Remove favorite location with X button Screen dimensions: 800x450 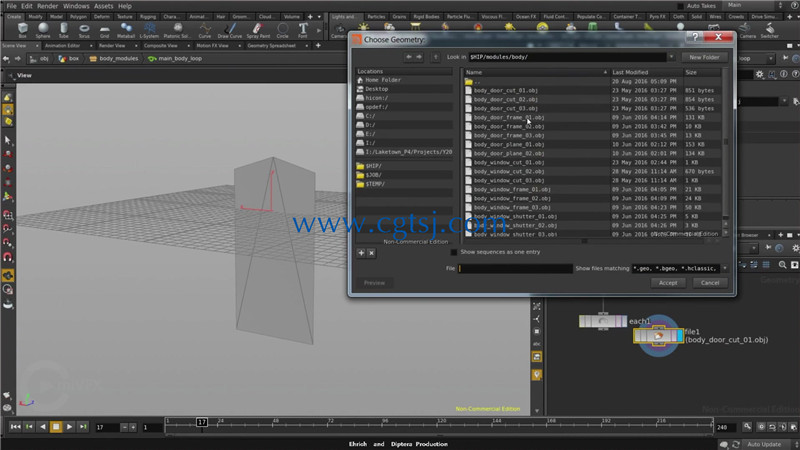click(x=371, y=253)
